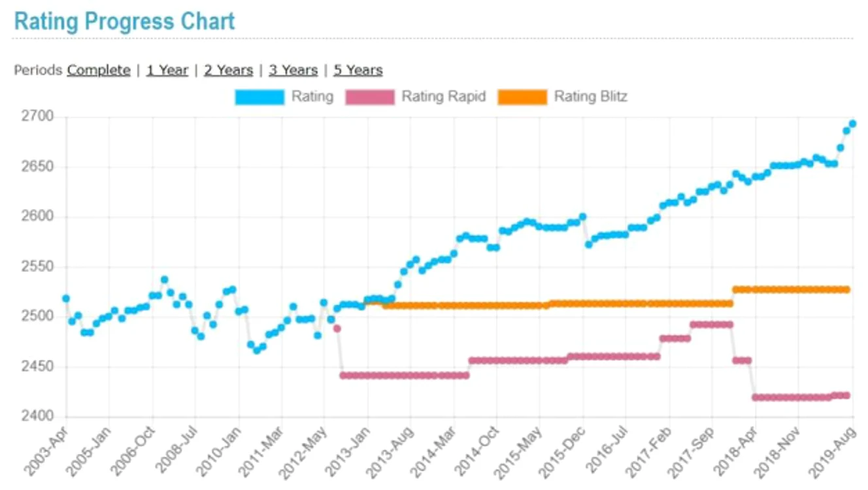
Task: Select the last blue rating point at 2019-Aug
Action: click(x=852, y=123)
